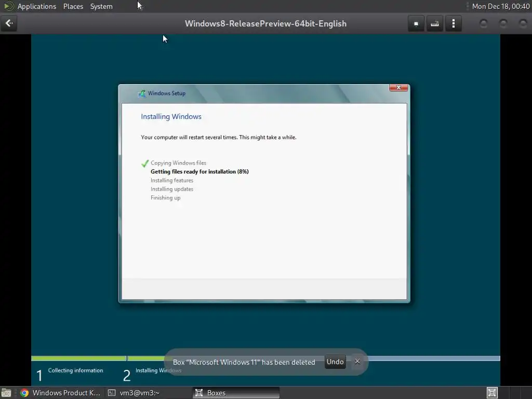Click the workspace switcher icon in bottom panel
Image resolution: width=532 pixels, height=399 pixels.
point(492,393)
